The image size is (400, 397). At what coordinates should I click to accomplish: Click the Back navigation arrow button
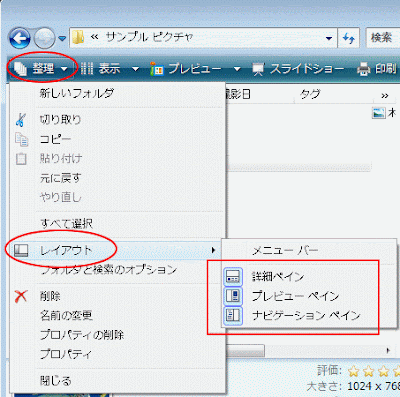click(20, 39)
